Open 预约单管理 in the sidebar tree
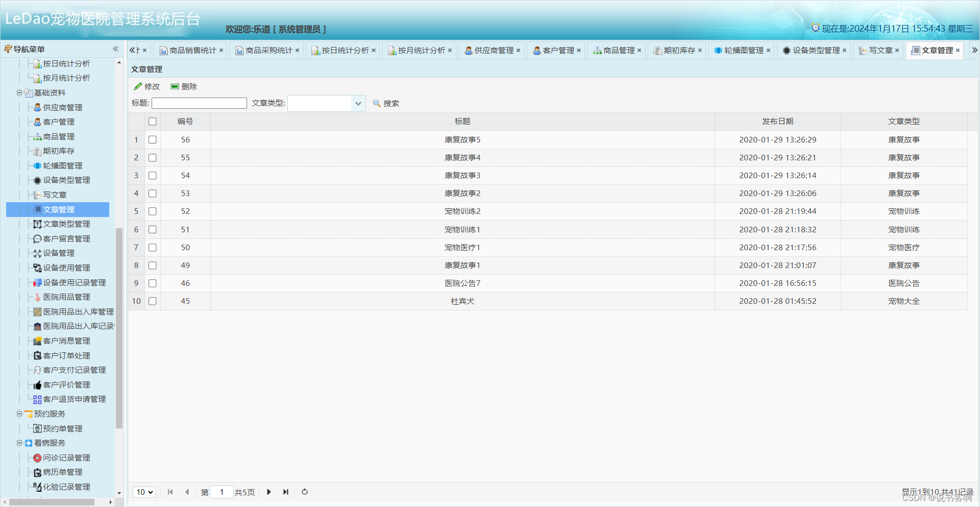 (x=63, y=429)
